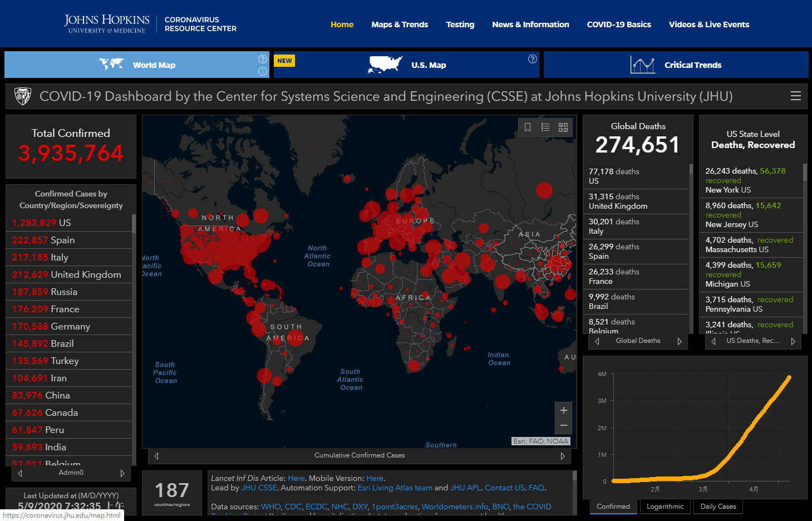Click 77,178 deaths US entry
Screen dimensions: 812x521
[636, 176]
